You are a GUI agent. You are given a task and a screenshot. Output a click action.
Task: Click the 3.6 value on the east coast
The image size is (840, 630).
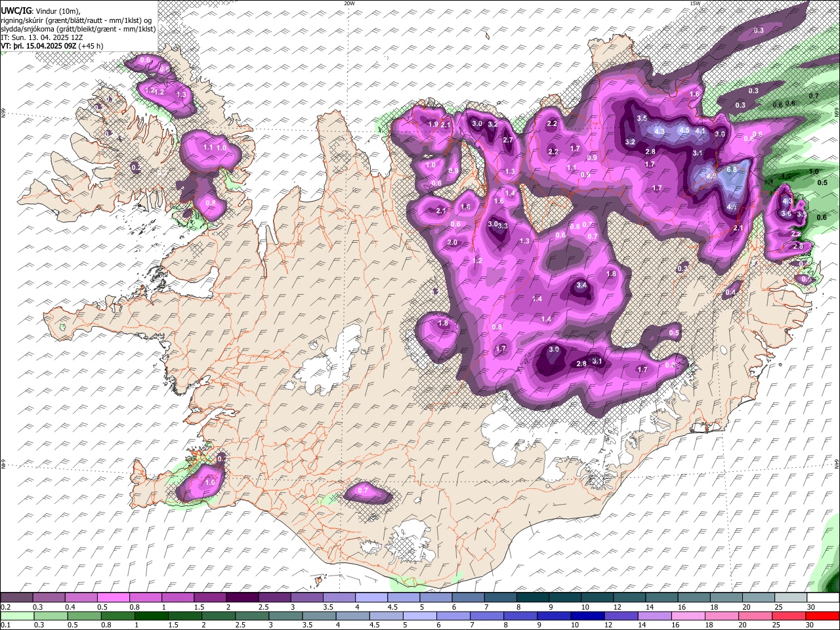tap(786, 213)
